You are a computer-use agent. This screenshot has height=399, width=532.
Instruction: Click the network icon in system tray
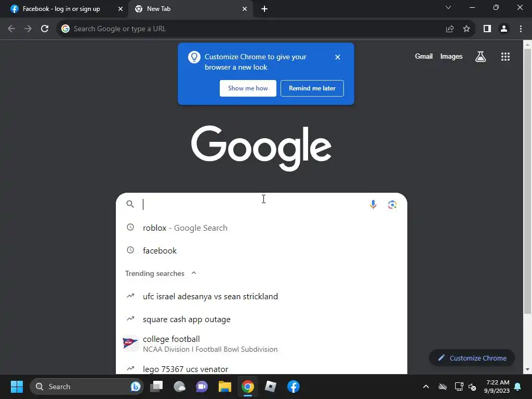(459, 387)
